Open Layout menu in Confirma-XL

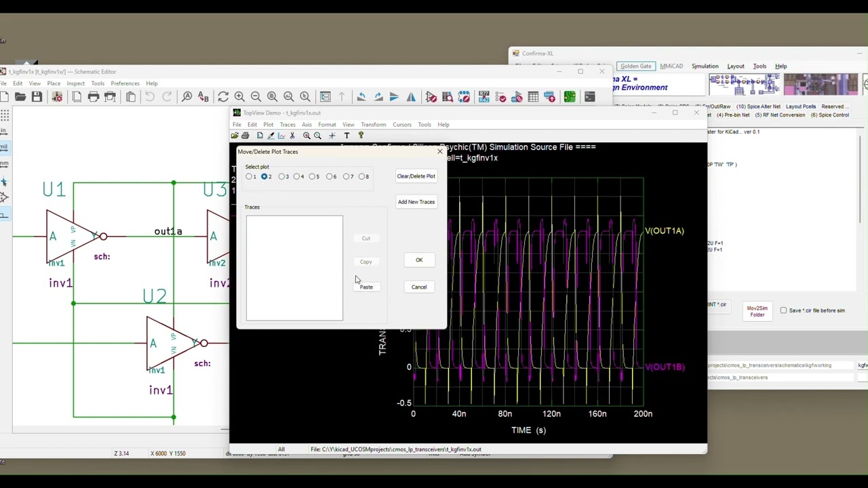click(736, 66)
